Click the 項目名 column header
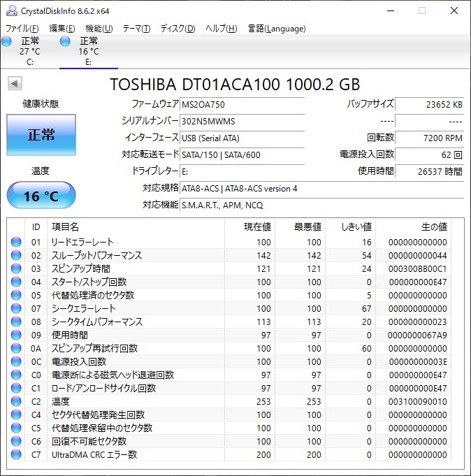The width and height of the screenshot is (471, 476). (136, 226)
